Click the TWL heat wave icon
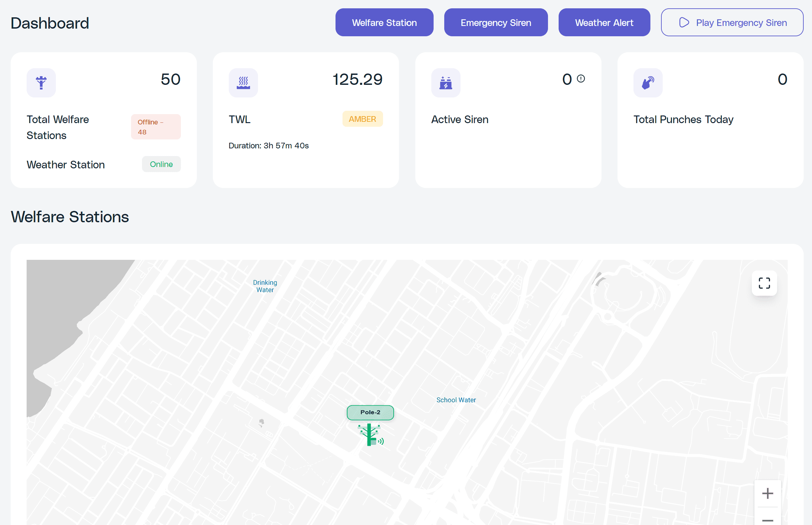 click(x=243, y=83)
